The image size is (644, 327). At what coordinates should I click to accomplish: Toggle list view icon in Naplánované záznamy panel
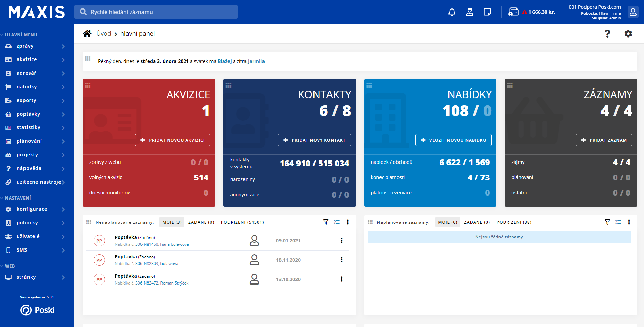618,222
